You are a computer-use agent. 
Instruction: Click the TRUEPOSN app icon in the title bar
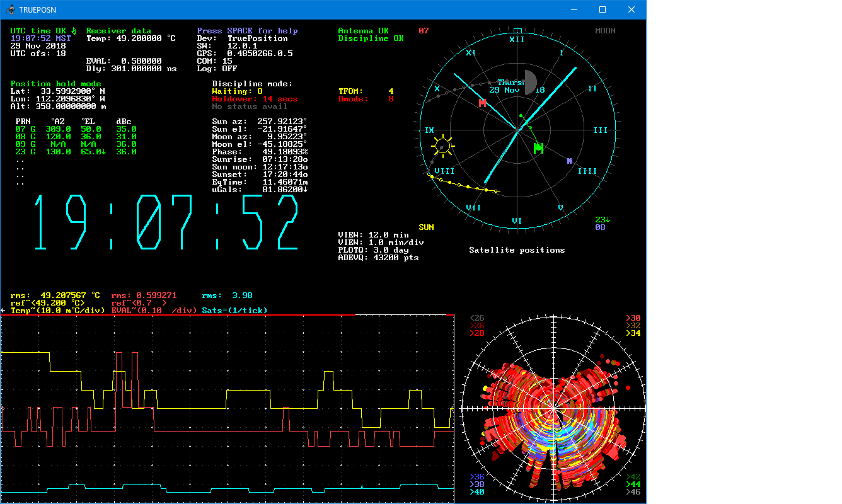click(x=11, y=9)
